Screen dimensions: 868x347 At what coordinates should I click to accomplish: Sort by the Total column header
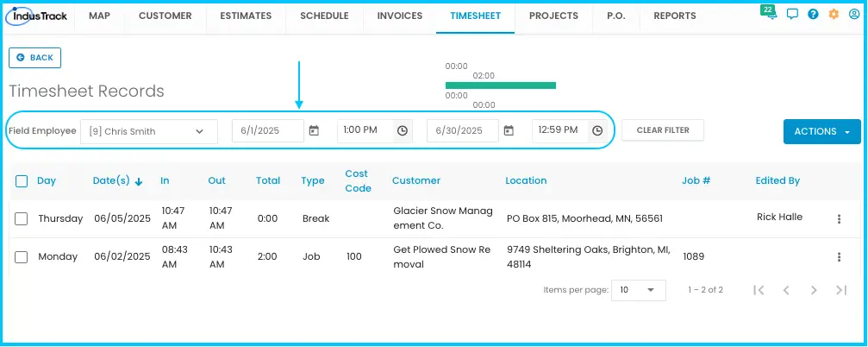268,180
